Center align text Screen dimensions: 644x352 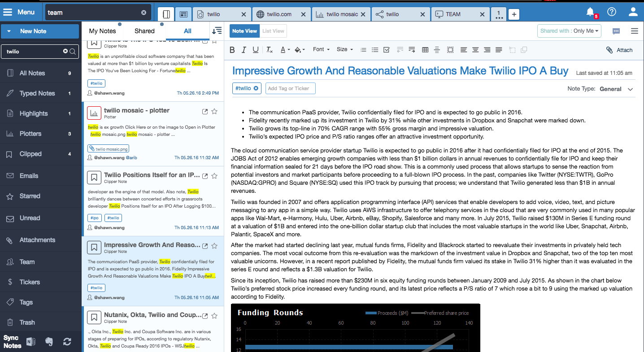click(x=475, y=50)
